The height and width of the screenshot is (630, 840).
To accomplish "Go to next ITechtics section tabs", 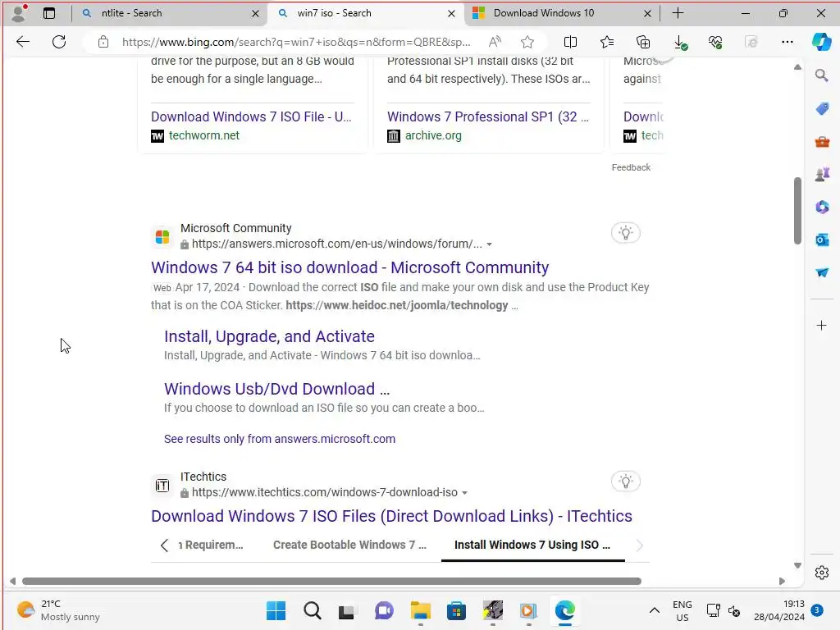I will 639,546.
